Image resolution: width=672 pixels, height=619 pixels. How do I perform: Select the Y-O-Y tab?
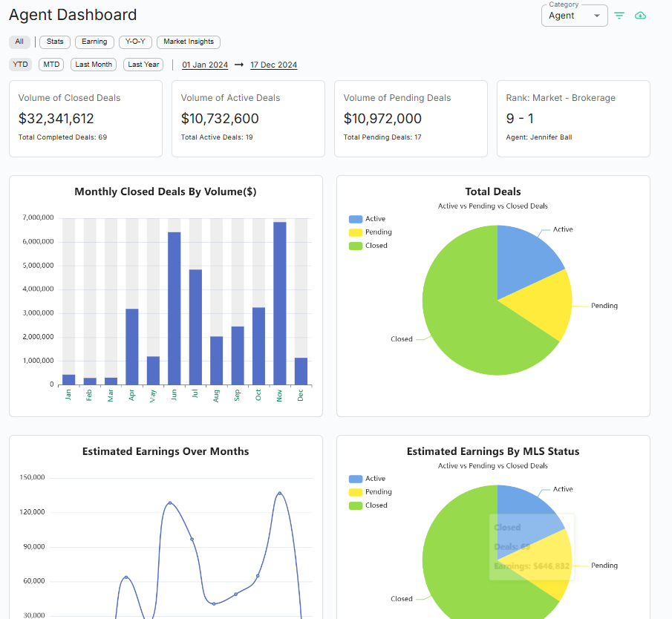[x=135, y=42]
